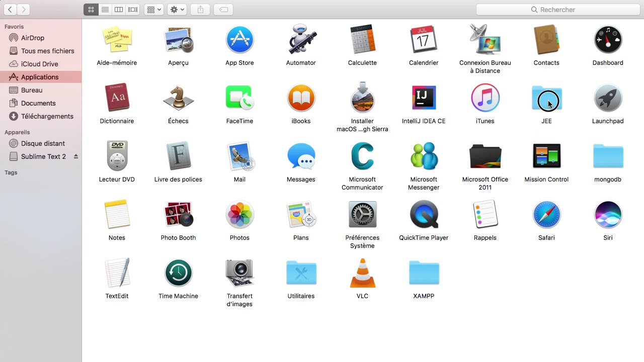Open the Calculette icon
The height and width of the screenshot is (362, 644).
[x=362, y=40]
